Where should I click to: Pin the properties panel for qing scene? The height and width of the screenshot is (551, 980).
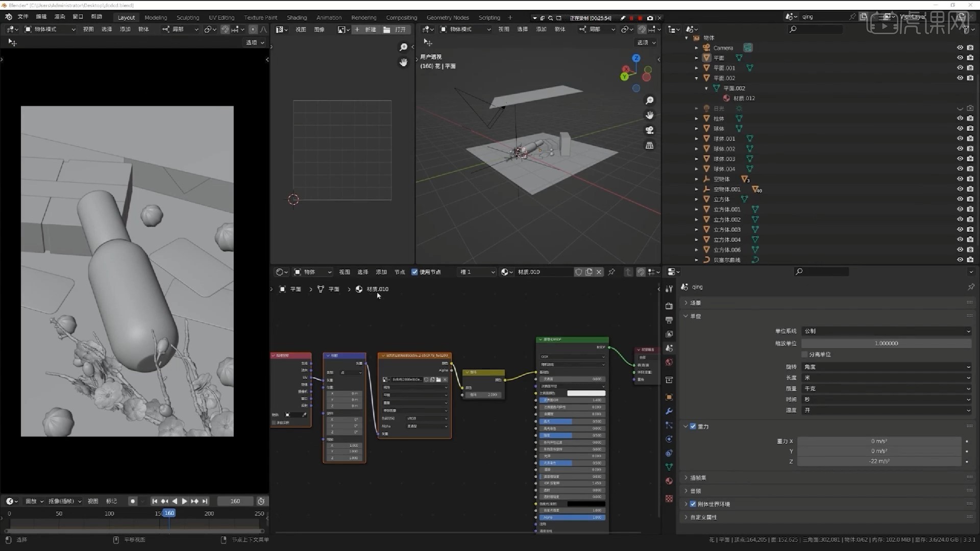(x=971, y=287)
